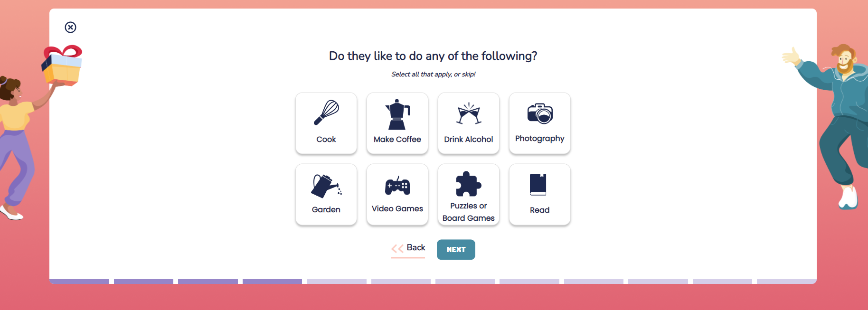
Task: Select the Photography camera icon
Action: tap(540, 113)
